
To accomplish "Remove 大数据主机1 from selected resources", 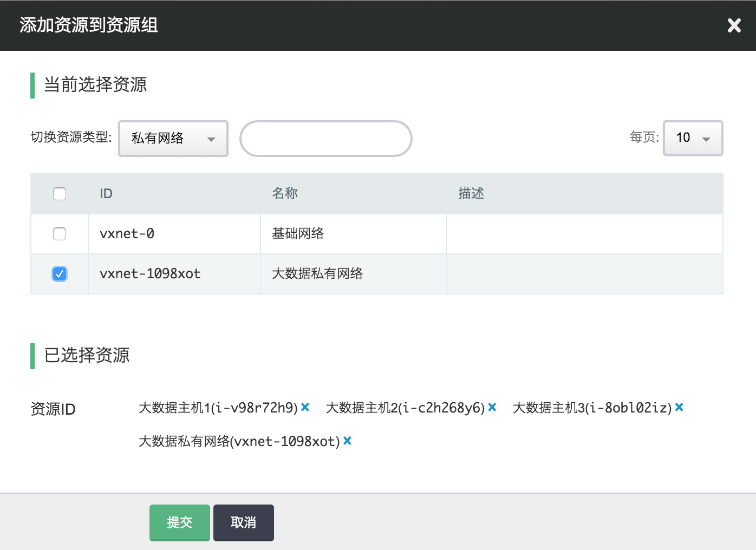I will coord(305,407).
